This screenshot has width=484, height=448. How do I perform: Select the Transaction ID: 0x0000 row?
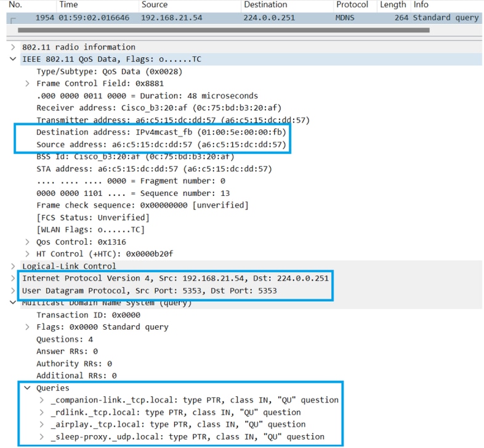coord(88,315)
